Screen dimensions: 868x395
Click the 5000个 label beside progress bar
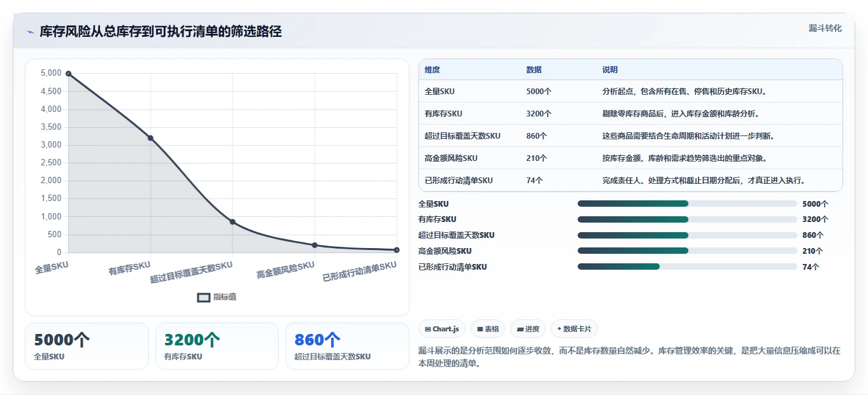click(x=815, y=204)
